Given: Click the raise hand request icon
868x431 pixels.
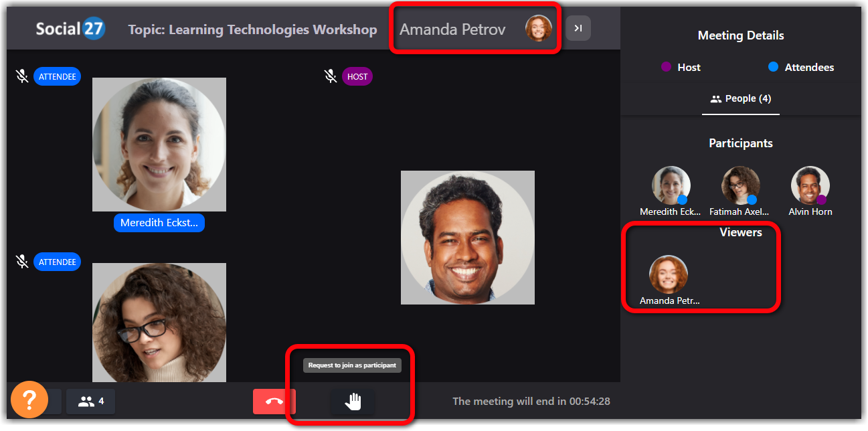Looking at the screenshot, I should click(x=353, y=402).
